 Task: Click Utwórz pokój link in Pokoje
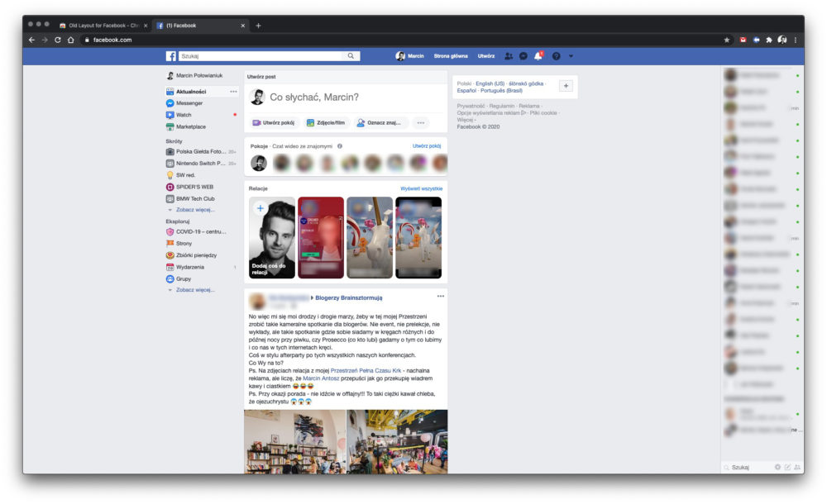(427, 146)
